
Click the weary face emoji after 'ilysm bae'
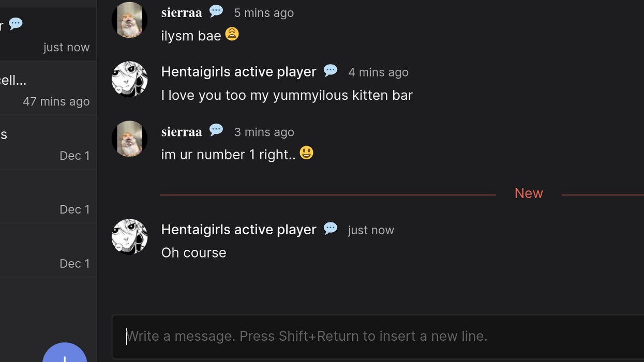coord(232,34)
